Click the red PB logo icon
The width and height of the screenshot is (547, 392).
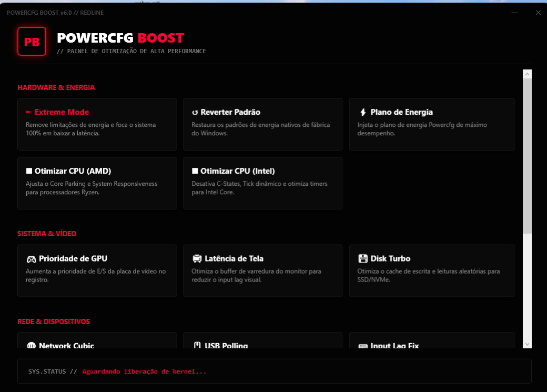32,41
